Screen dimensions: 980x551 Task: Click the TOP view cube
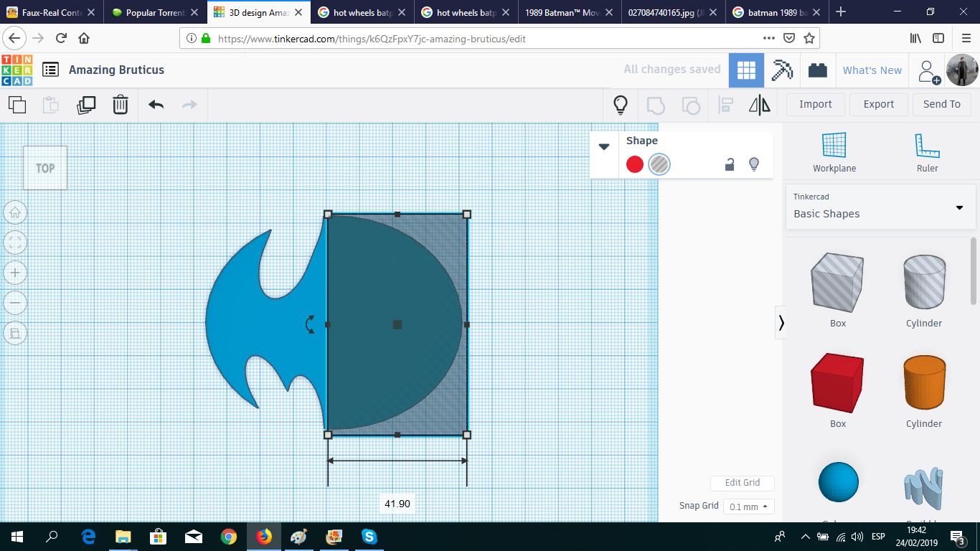click(45, 168)
